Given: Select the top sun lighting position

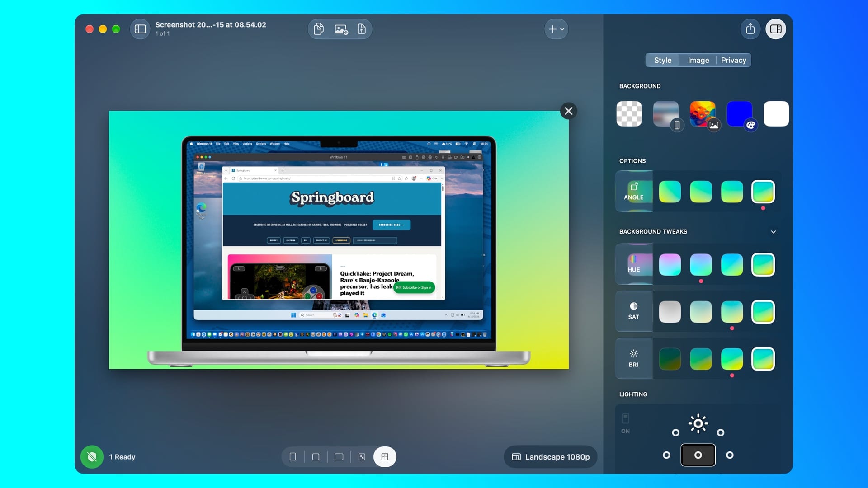Looking at the screenshot, I should [x=698, y=423].
